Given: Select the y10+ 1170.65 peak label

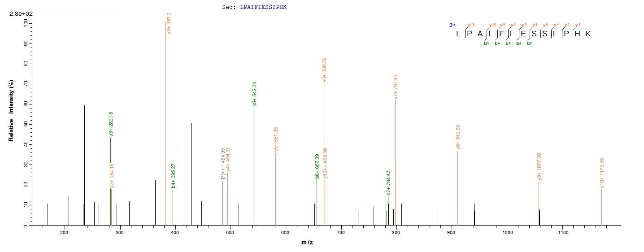Looking at the screenshot, I should click(602, 173).
